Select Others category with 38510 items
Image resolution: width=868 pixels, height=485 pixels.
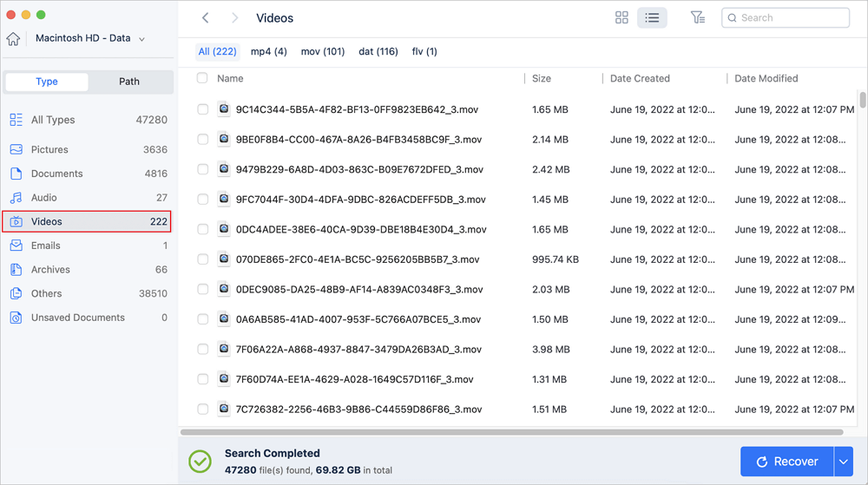point(88,293)
